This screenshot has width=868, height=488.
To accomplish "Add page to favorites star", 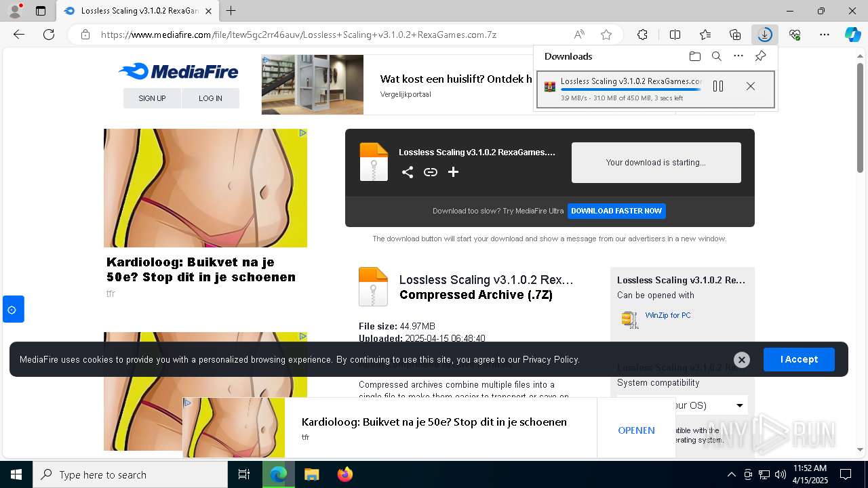I will (606, 35).
